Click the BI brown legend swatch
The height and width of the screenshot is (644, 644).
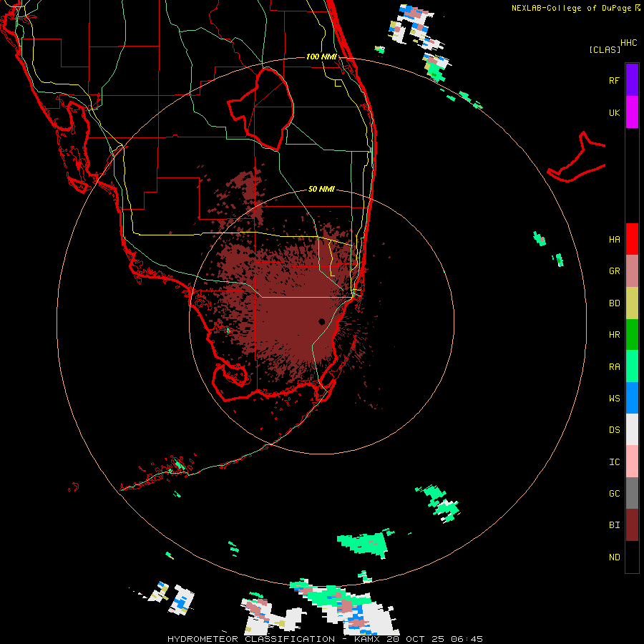click(x=632, y=525)
